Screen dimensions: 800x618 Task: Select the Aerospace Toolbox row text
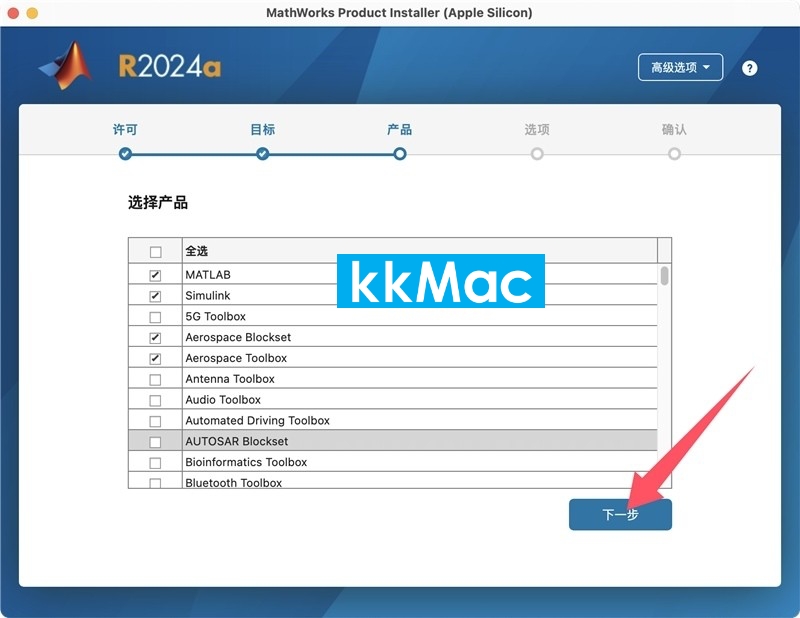tap(236, 358)
